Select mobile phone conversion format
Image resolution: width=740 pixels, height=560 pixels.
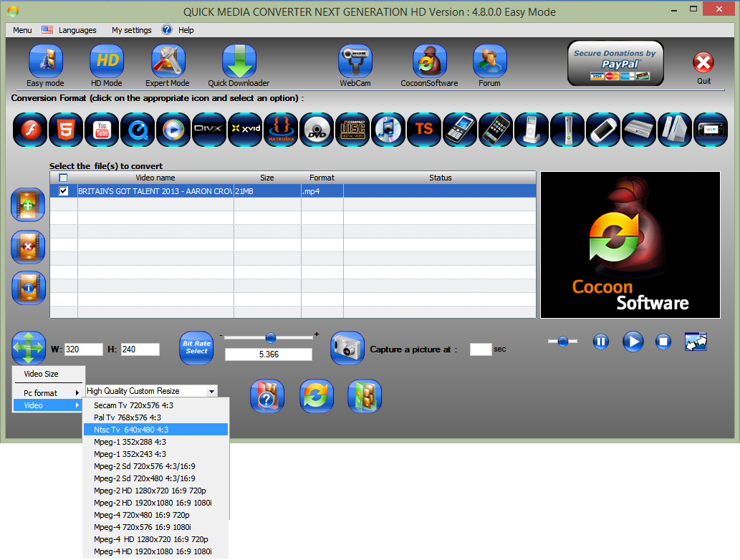(461, 130)
